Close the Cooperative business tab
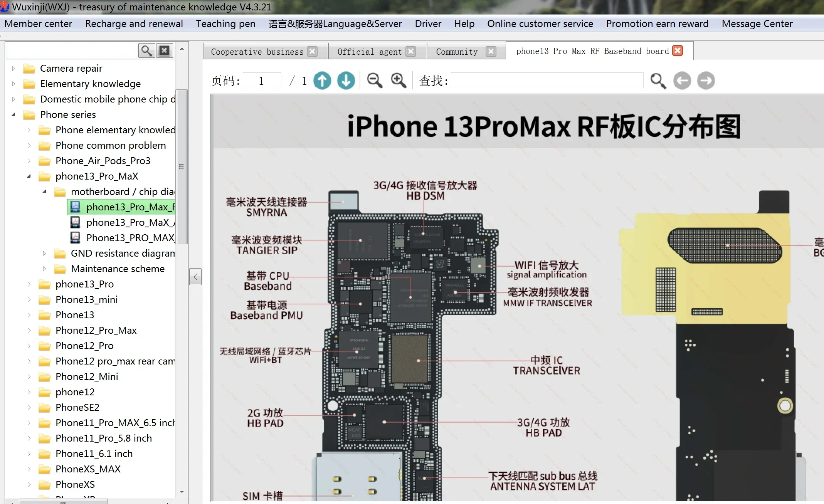824x504 pixels. pos(313,51)
